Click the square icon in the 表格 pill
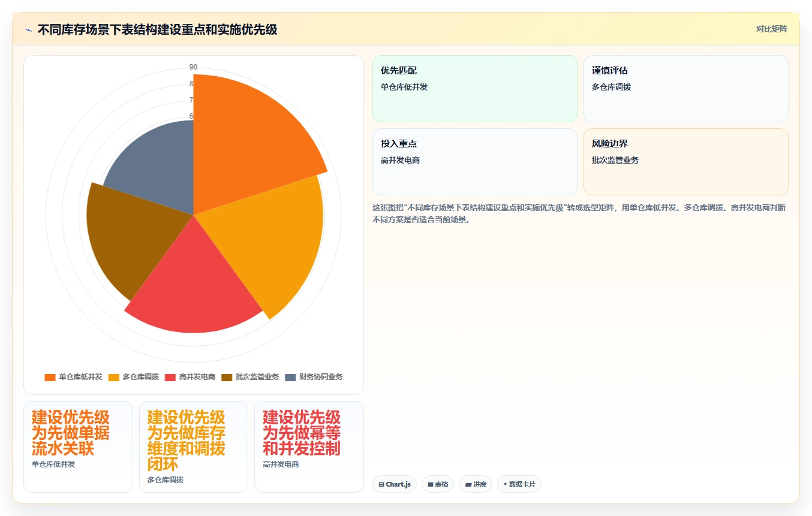 click(431, 484)
